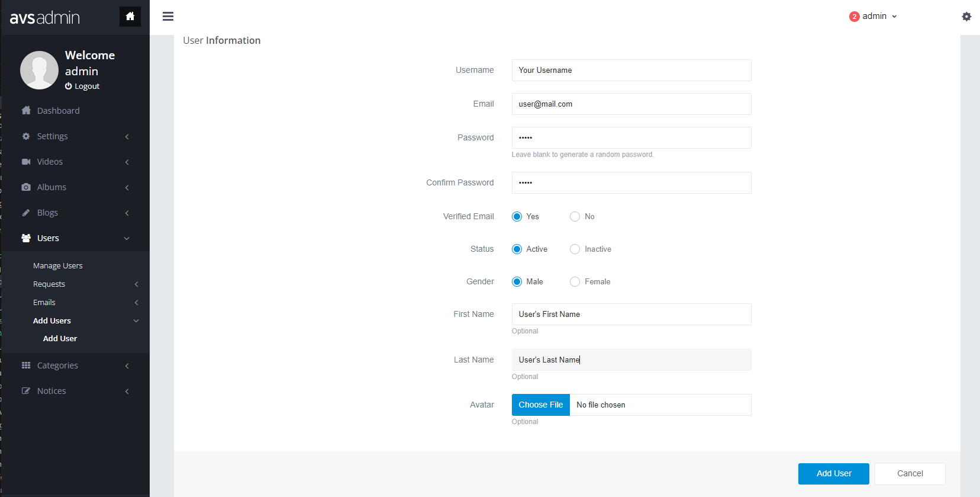The height and width of the screenshot is (497, 980).
Task: Click the Videos camera icon in sidebar
Action: (26, 162)
